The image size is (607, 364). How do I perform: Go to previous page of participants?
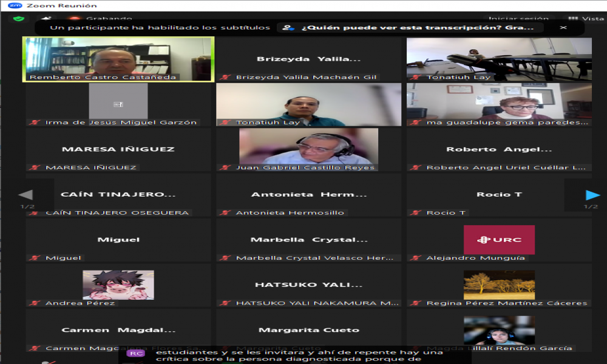point(25,195)
